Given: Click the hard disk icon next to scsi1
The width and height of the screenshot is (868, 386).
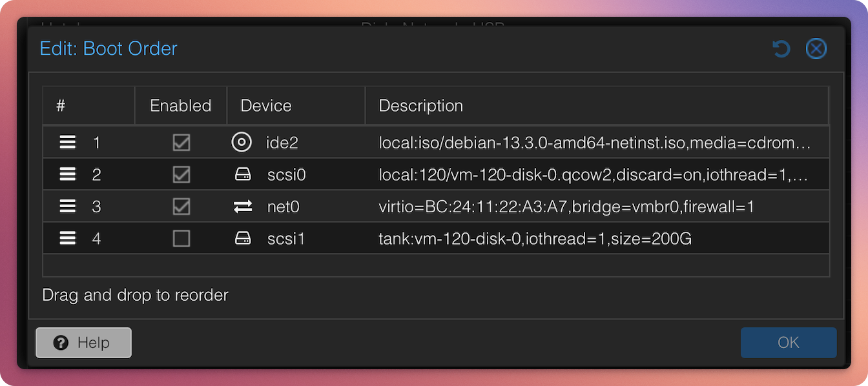Looking at the screenshot, I should click(243, 239).
